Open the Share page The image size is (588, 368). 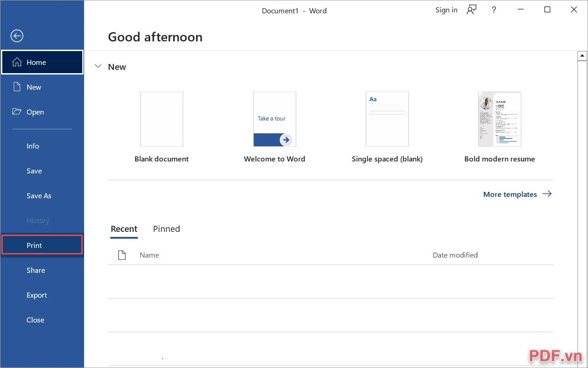click(42, 270)
